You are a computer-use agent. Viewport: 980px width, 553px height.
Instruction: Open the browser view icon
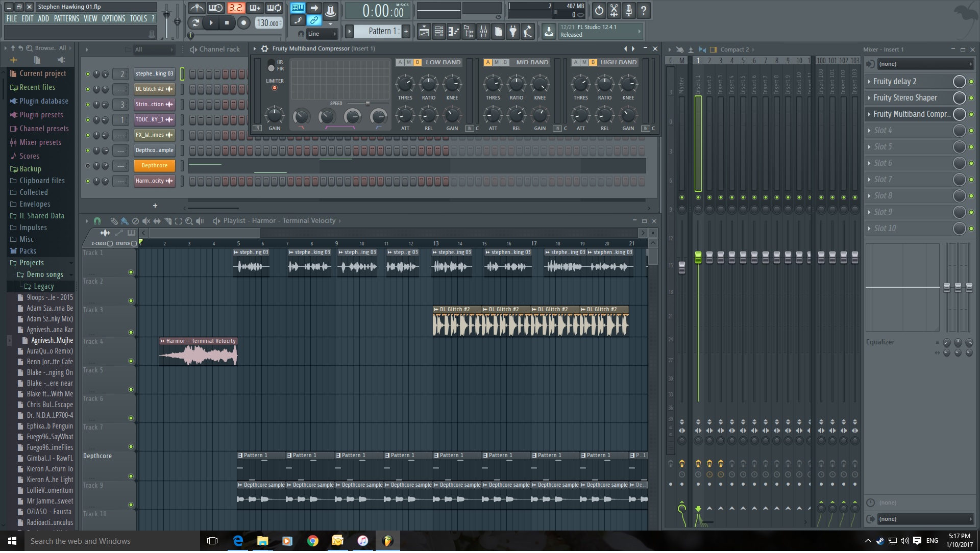[x=468, y=32]
